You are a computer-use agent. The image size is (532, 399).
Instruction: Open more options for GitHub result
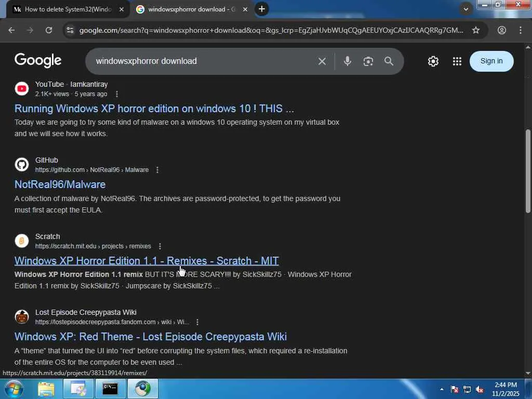(157, 170)
